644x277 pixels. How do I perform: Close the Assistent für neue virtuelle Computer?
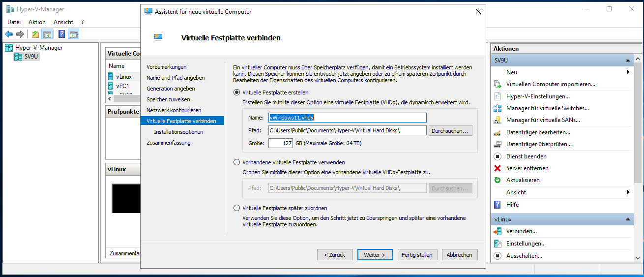coord(478,11)
